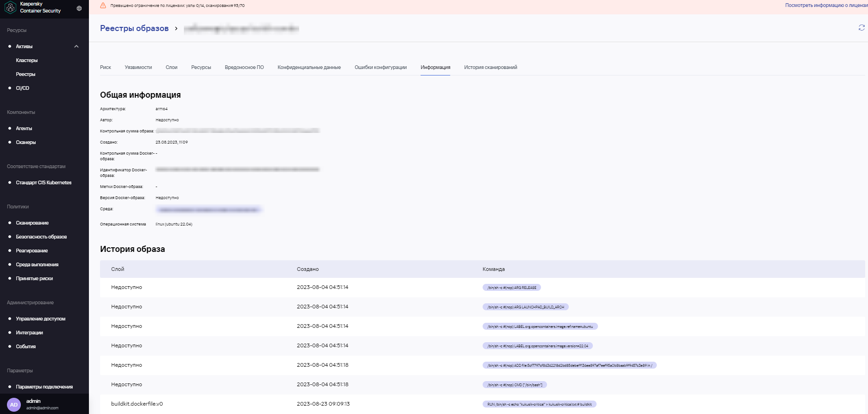
Task: Switch to the Уязвимости tab
Action: [x=138, y=67]
